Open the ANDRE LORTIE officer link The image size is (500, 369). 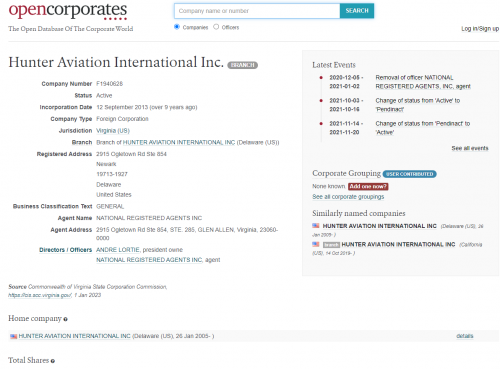point(118,250)
